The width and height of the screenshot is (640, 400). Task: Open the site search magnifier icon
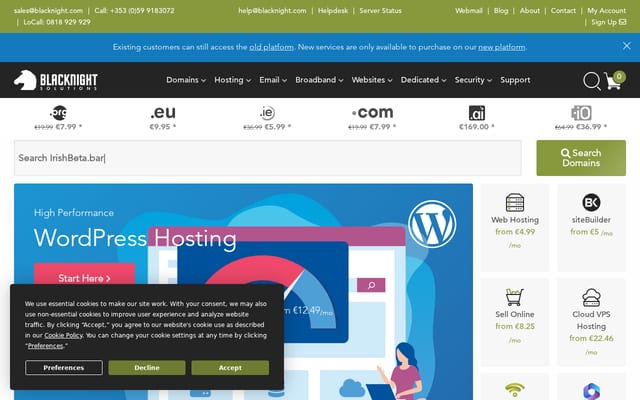coord(591,80)
